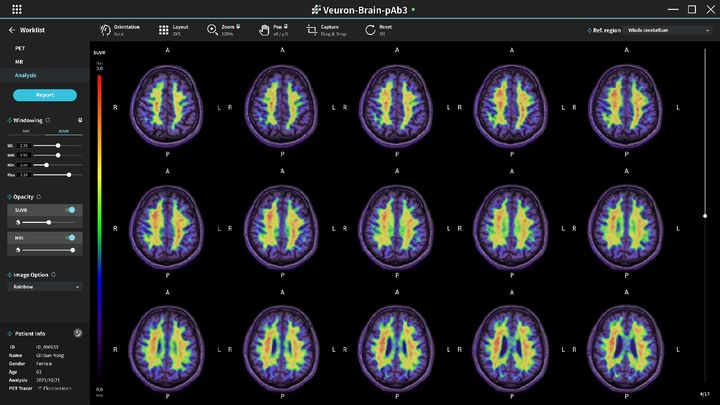Reset Image Option with refresh icon

pyautogui.click(x=53, y=275)
